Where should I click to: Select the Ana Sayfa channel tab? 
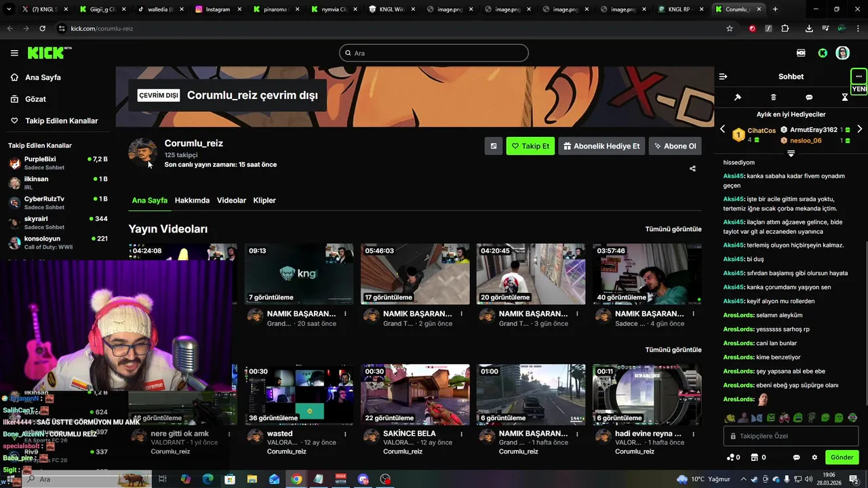click(x=149, y=201)
